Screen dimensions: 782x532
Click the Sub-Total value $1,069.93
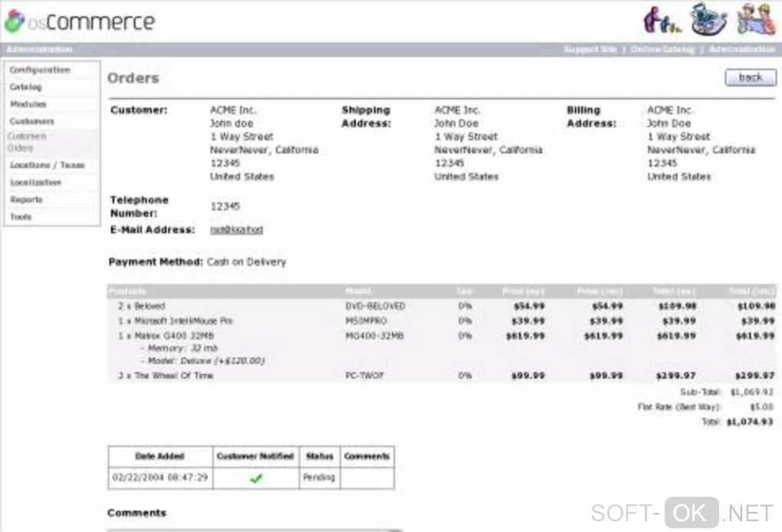(x=752, y=392)
